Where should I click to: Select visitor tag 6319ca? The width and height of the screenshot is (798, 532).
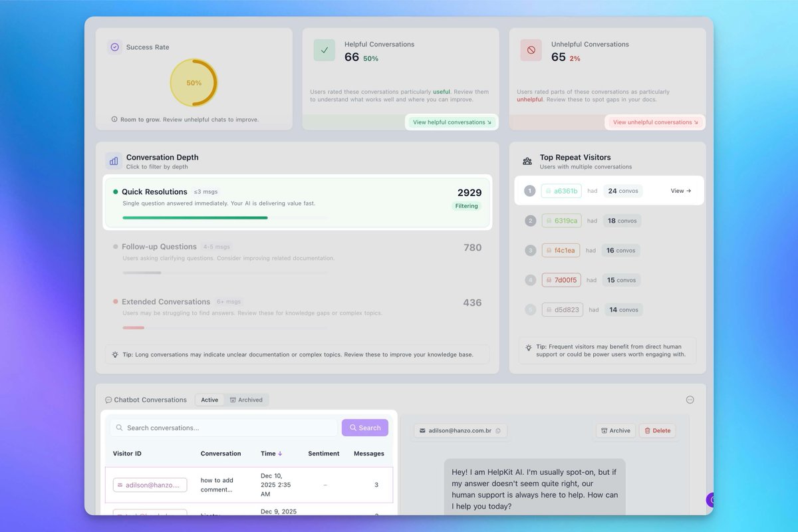click(562, 221)
